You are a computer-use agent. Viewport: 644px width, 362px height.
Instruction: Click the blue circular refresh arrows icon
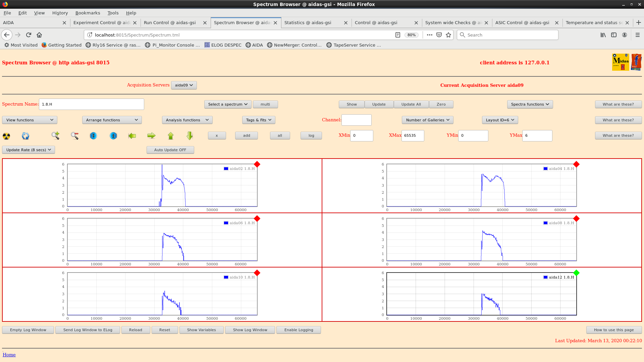point(25,136)
